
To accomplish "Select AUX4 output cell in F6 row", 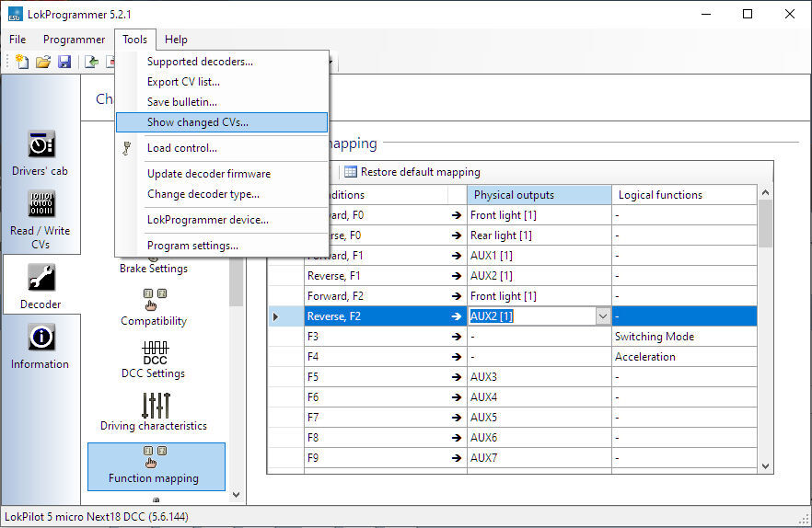I will (539, 397).
